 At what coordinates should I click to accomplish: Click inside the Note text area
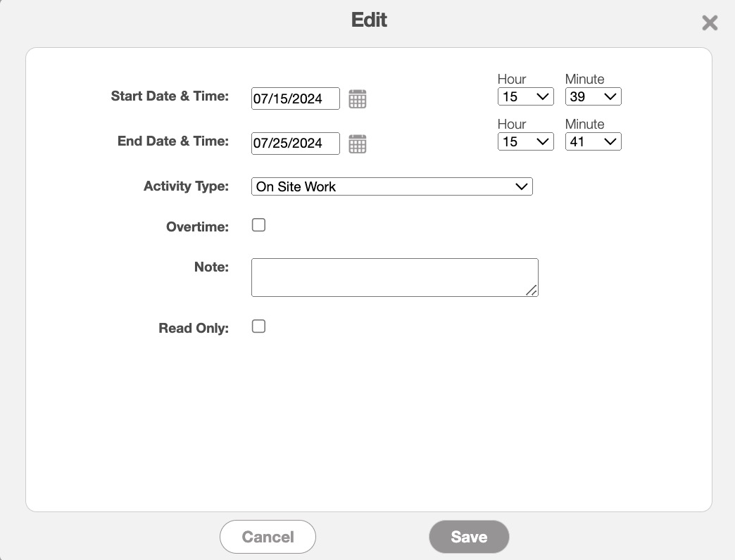pos(394,277)
